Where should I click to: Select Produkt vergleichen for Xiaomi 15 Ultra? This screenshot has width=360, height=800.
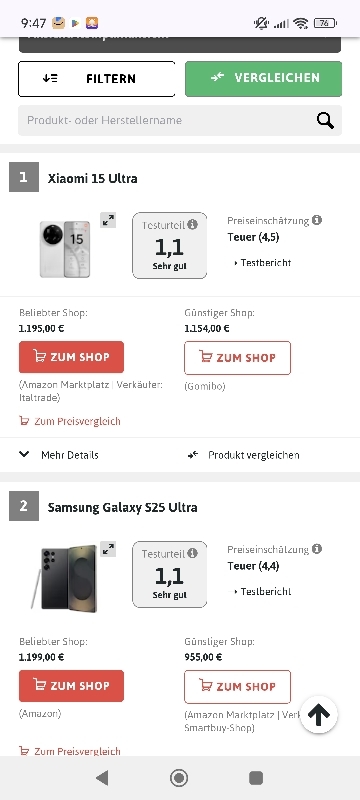[243, 455]
